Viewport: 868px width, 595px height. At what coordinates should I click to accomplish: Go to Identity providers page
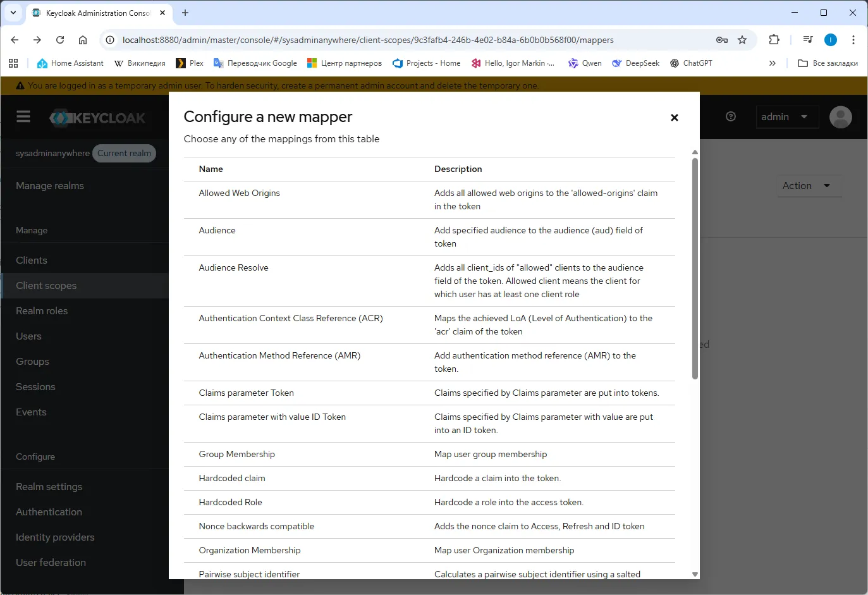[x=55, y=537]
